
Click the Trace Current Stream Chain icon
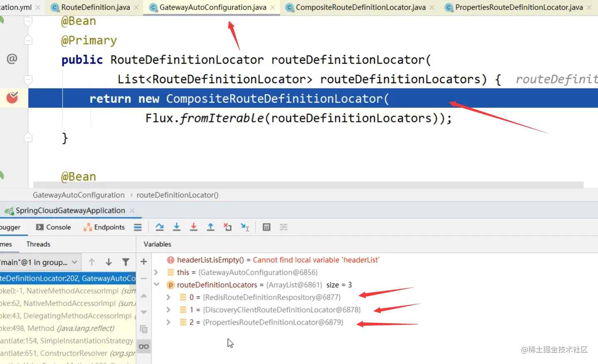click(283, 227)
